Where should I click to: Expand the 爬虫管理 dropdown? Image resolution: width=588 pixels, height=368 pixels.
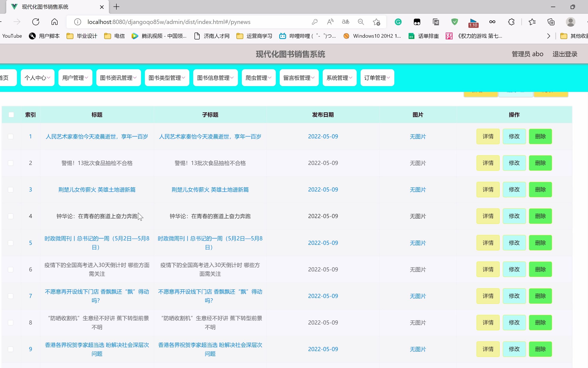coord(258,77)
